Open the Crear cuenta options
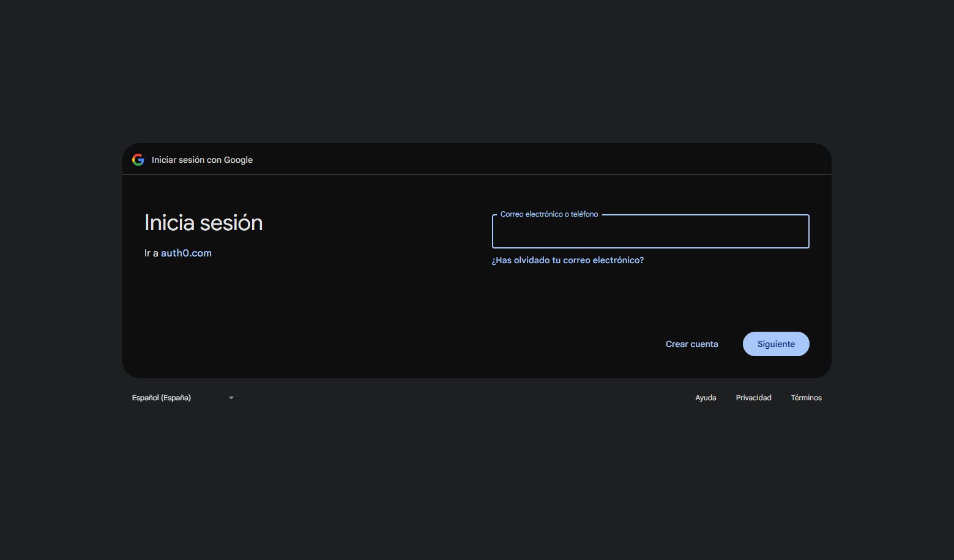 click(691, 344)
